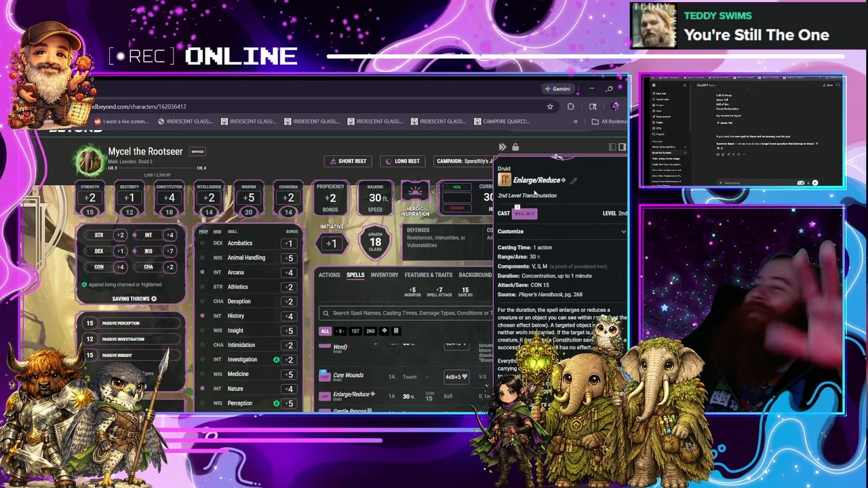Click the browser address bar URL
868x488 pixels.
(139, 106)
